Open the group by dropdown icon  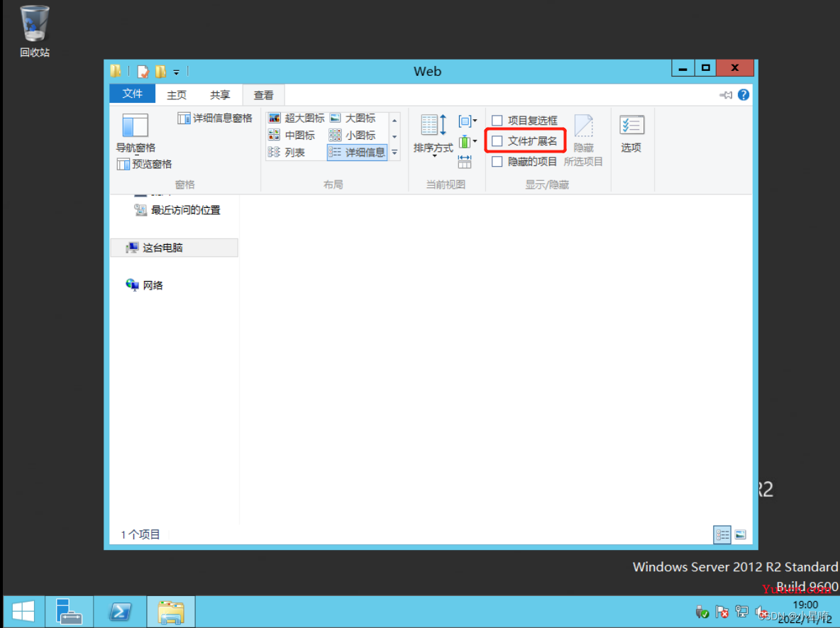point(468,121)
